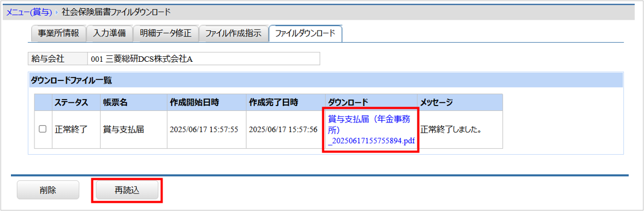Click the 給与会社 field showing 001 三菱総研DCS株式会社A

[x=204, y=58]
